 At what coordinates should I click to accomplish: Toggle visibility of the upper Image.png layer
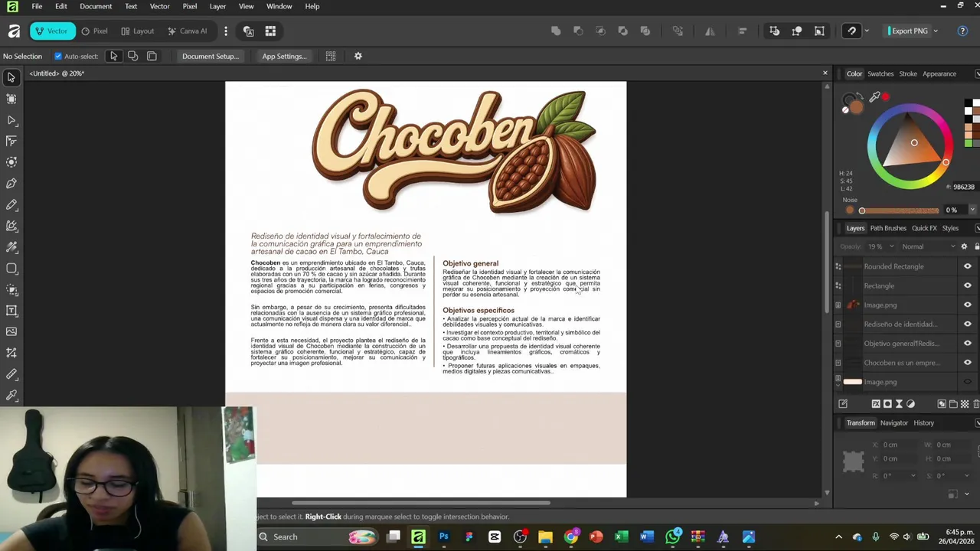pos(967,305)
